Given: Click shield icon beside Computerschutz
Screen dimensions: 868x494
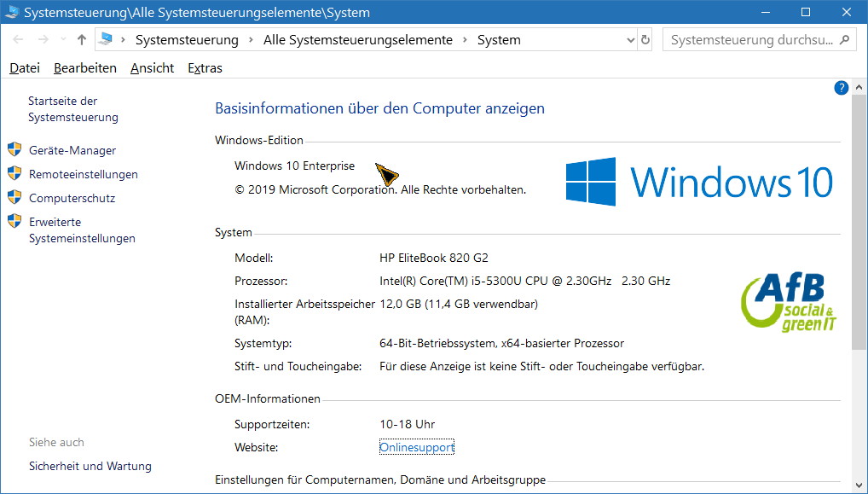Looking at the screenshot, I should click(x=14, y=197).
